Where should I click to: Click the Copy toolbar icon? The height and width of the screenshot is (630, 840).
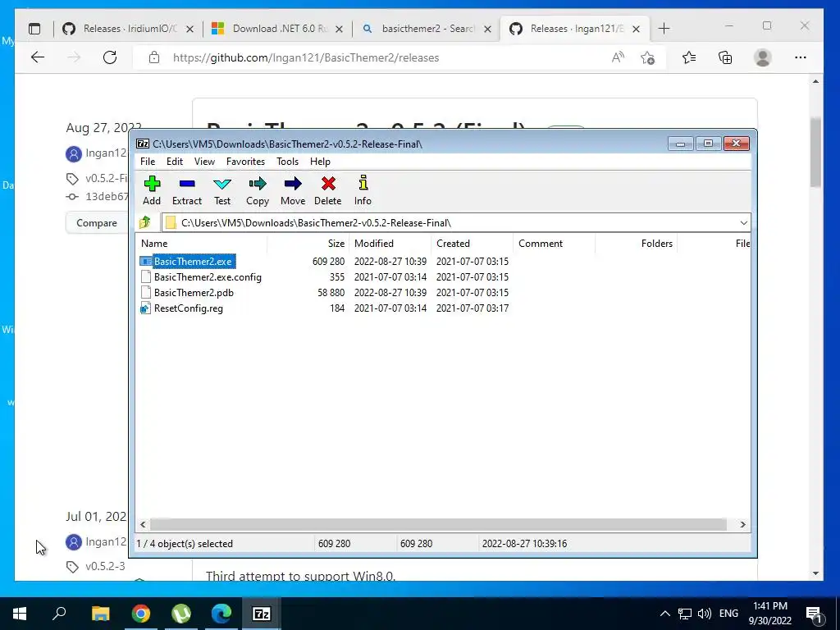[257, 184]
